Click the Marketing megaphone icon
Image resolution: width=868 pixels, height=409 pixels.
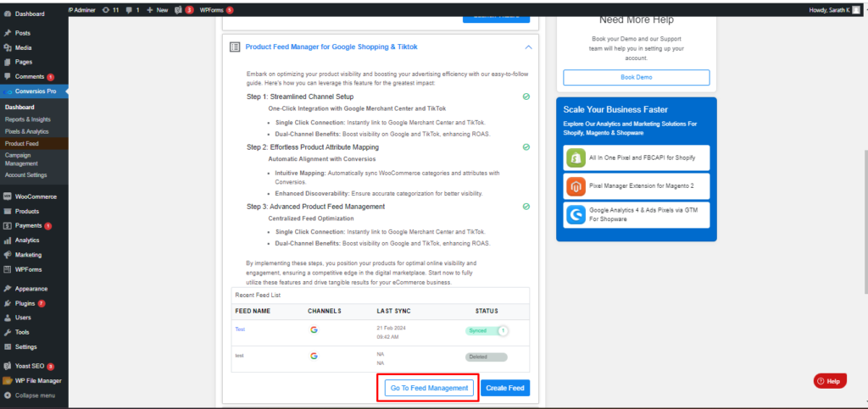pyautogui.click(x=7, y=255)
